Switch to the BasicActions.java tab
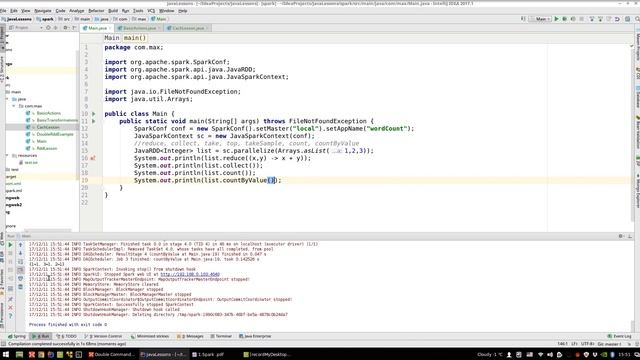Screen dimensions: 640x360 tap(140, 28)
